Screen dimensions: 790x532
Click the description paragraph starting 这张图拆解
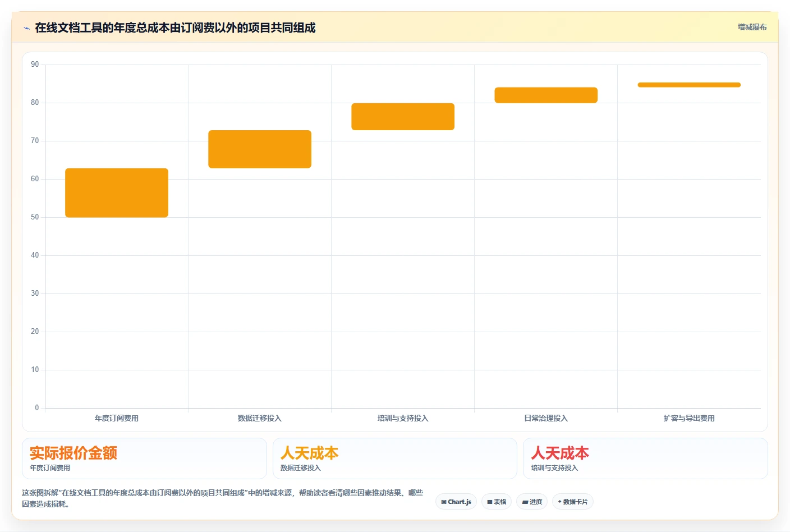pos(223,498)
